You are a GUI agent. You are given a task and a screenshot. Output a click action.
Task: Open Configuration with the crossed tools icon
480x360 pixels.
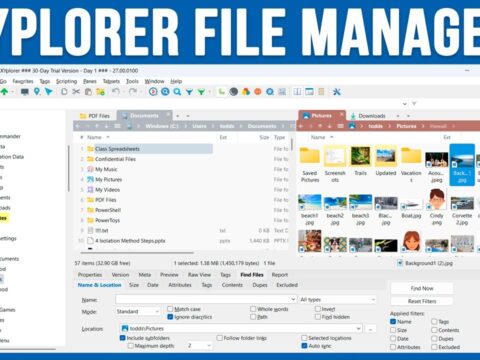click(336, 92)
